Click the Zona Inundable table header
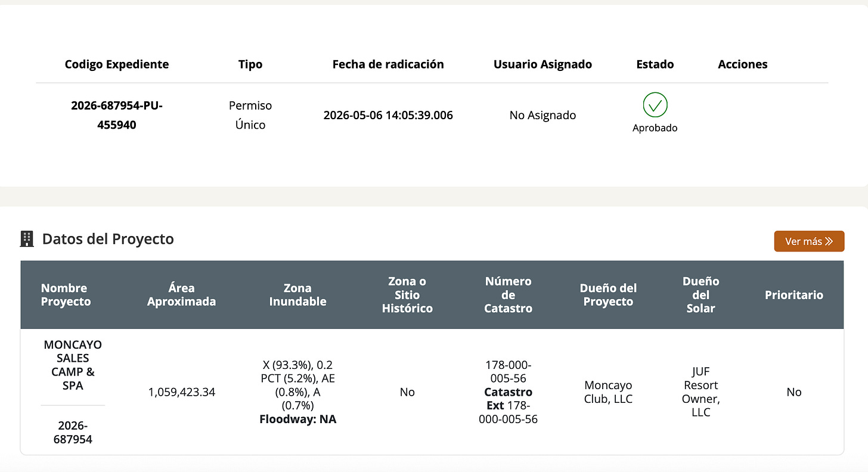The image size is (868, 472). click(x=297, y=295)
